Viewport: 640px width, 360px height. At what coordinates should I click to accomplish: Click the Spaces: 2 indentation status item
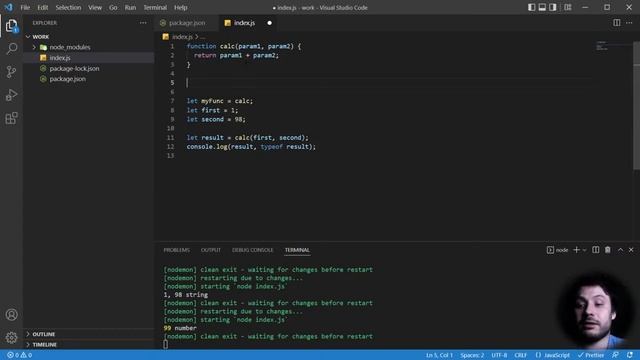point(472,355)
